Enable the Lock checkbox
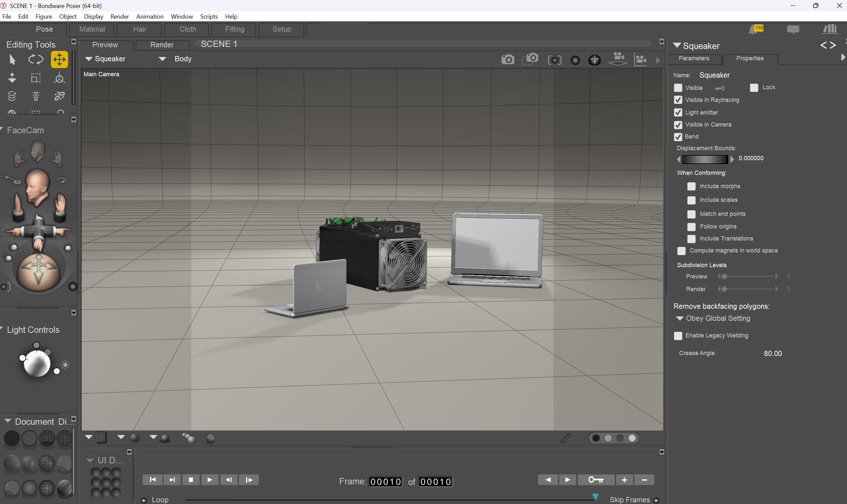847x504 pixels. pos(754,88)
